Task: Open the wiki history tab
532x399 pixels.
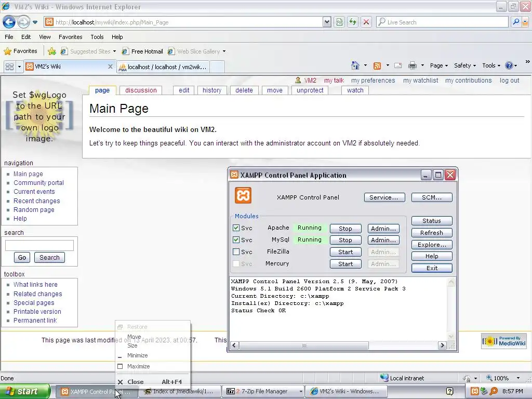Action: 212,90
